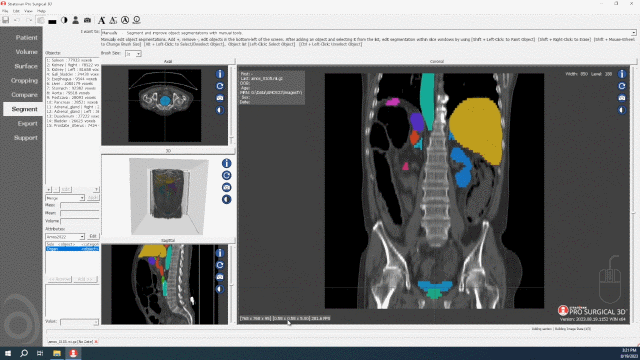Open the Support section in sidebar
This screenshot has height=360, width=640.
(x=26, y=138)
